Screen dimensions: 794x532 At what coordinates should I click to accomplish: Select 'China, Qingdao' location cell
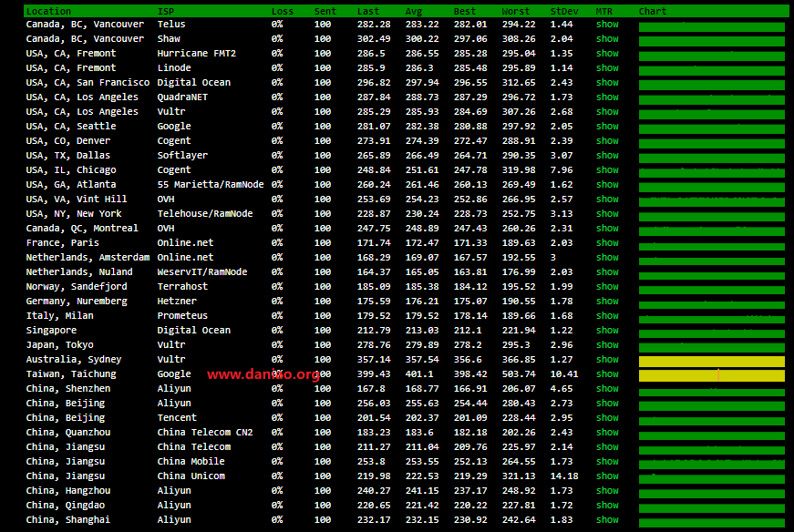click(x=66, y=506)
